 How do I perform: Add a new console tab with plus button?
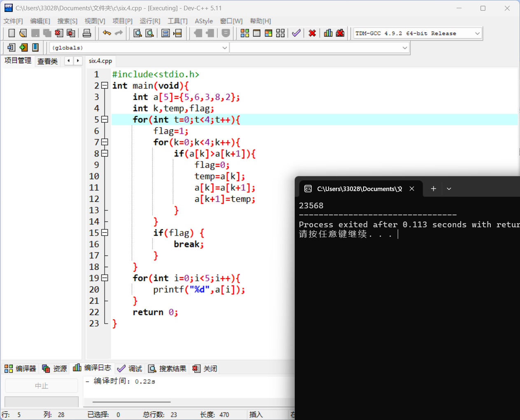[433, 189]
